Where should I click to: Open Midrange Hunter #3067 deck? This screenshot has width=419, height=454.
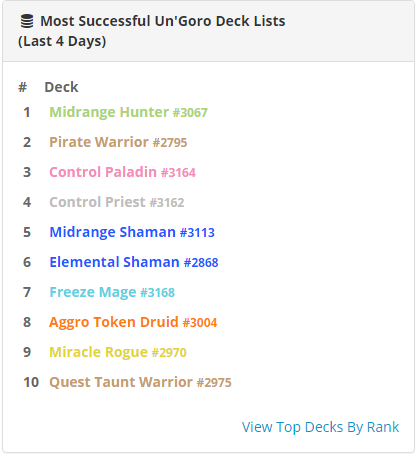128,112
